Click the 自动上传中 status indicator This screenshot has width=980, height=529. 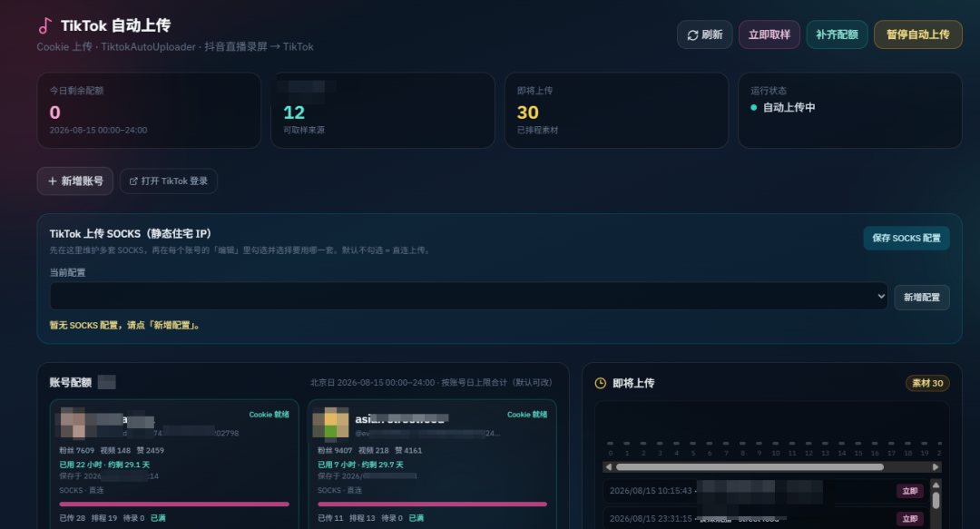click(x=782, y=108)
